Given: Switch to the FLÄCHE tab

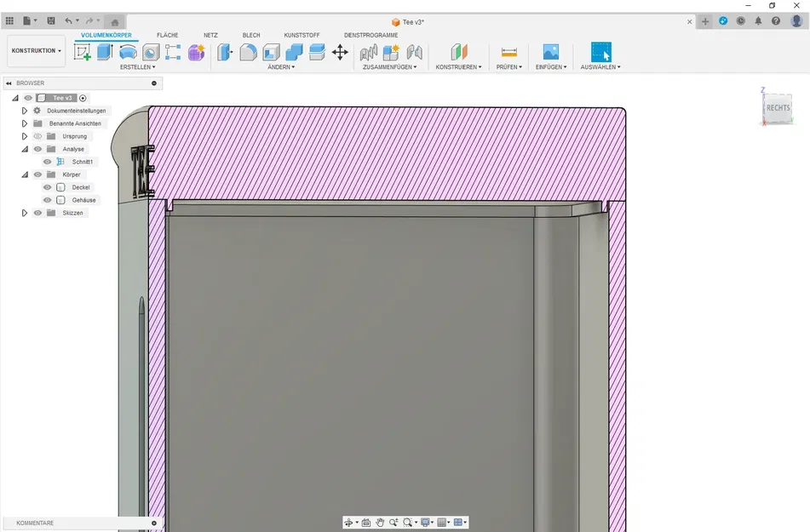Looking at the screenshot, I should click(x=168, y=35).
